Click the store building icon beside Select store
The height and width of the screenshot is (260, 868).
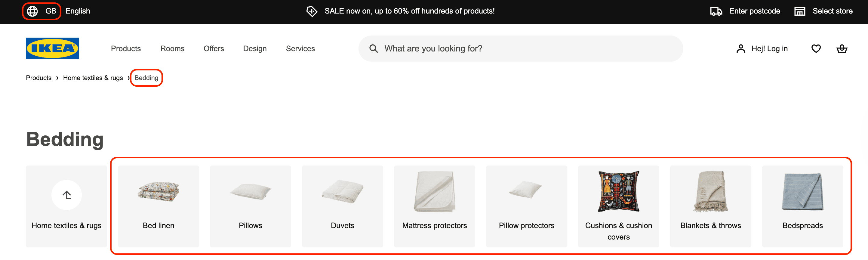tap(800, 11)
